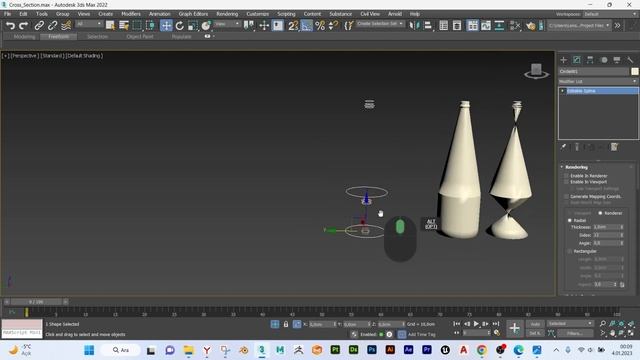
Task: Toggle the Enabled indicator near Add Time Tag
Action: click(381, 334)
